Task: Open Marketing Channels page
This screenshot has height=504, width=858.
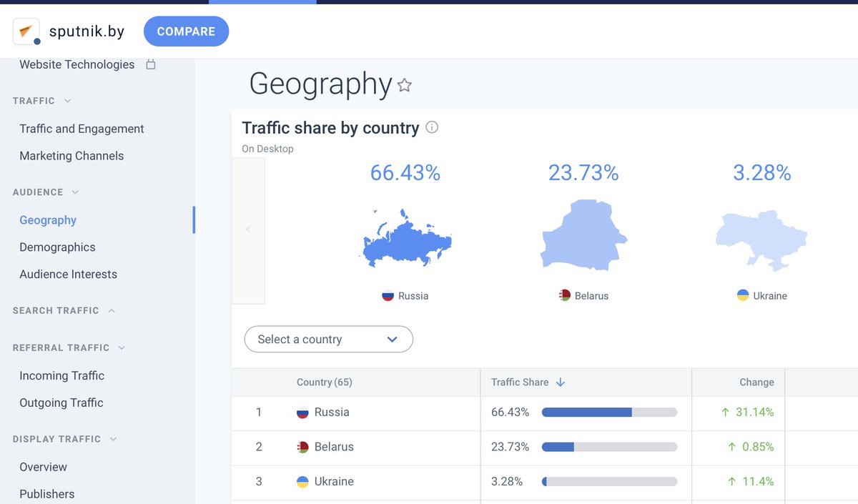Action: point(71,156)
